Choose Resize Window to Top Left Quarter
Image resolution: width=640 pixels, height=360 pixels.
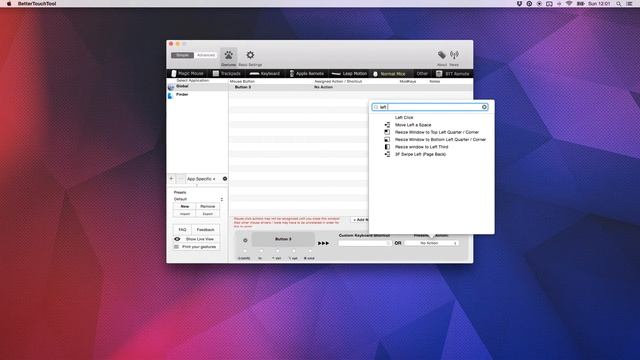pos(437,132)
